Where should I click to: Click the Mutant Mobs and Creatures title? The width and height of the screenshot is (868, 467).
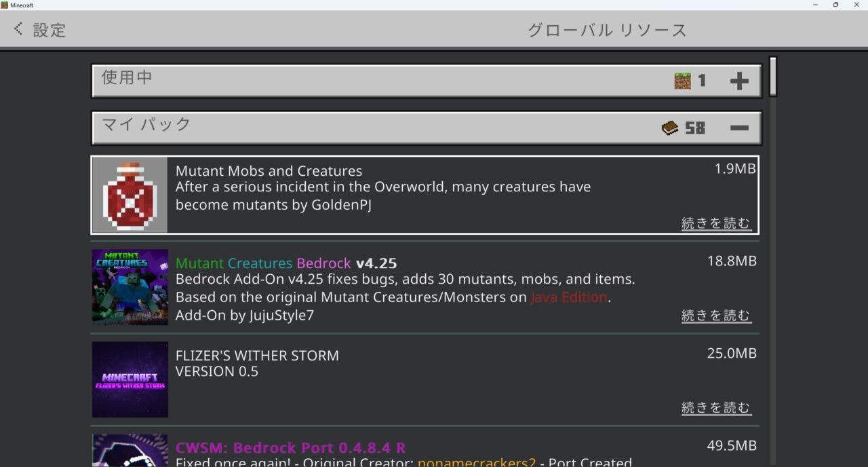tap(269, 171)
